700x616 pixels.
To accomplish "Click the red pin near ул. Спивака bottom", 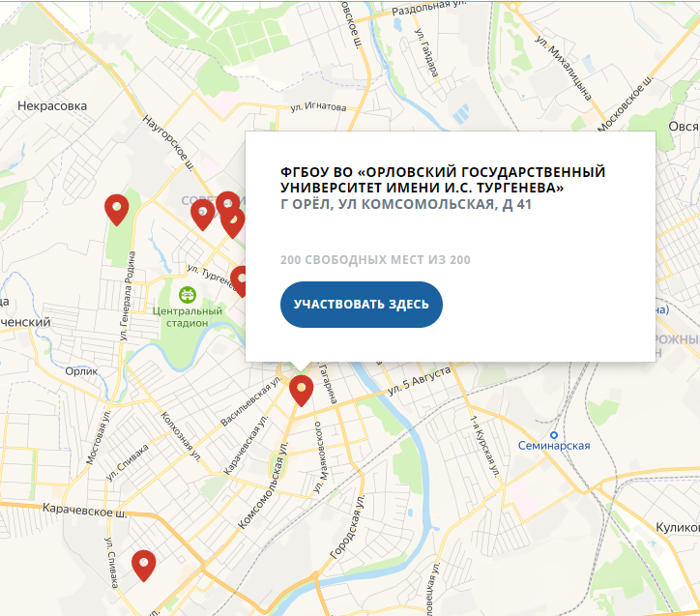I will tap(144, 566).
